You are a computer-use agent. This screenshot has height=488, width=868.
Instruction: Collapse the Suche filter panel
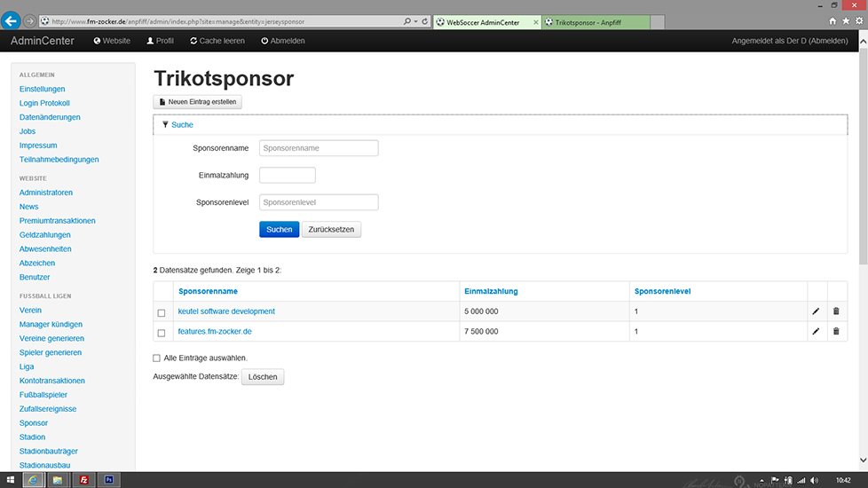coord(182,125)
